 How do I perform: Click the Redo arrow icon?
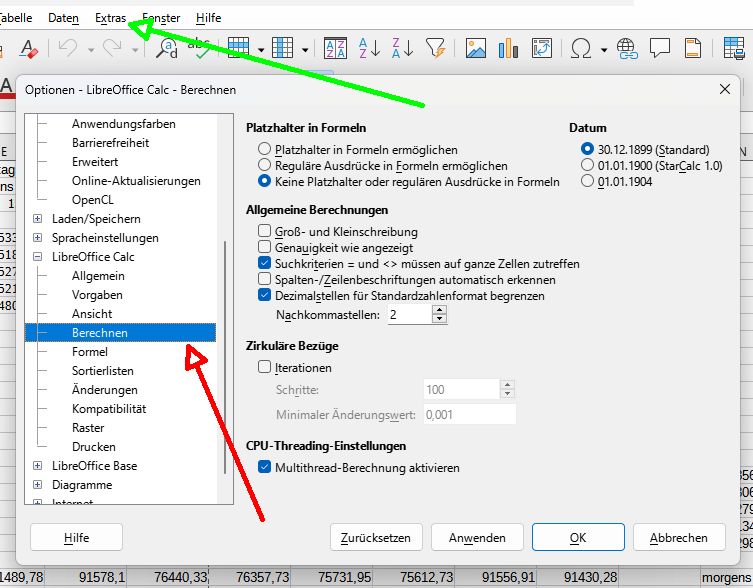click(112, 49)
